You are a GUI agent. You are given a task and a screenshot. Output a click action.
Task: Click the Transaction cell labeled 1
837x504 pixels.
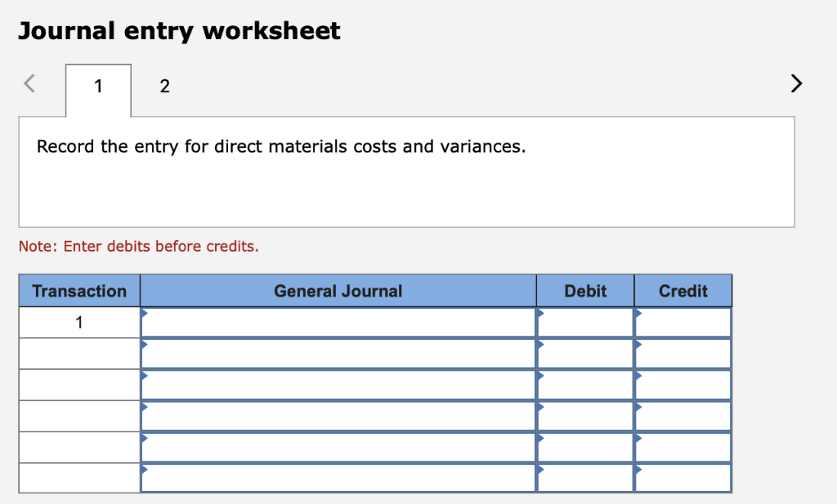point(78,322)
